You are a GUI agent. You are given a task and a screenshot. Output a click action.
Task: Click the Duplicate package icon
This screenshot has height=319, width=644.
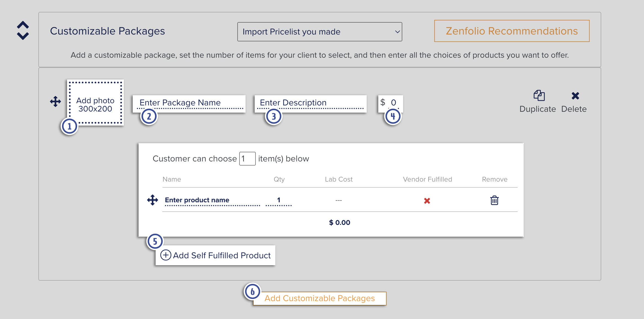539,96
